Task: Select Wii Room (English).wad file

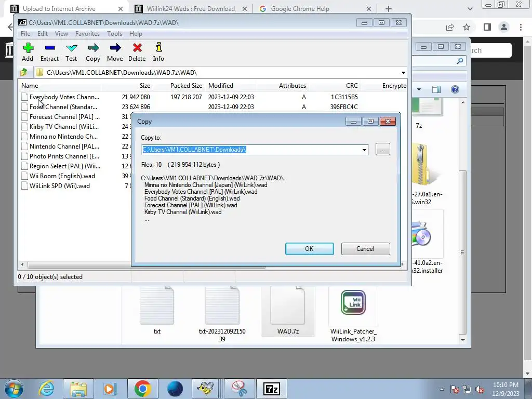Action: coord(62,176)
